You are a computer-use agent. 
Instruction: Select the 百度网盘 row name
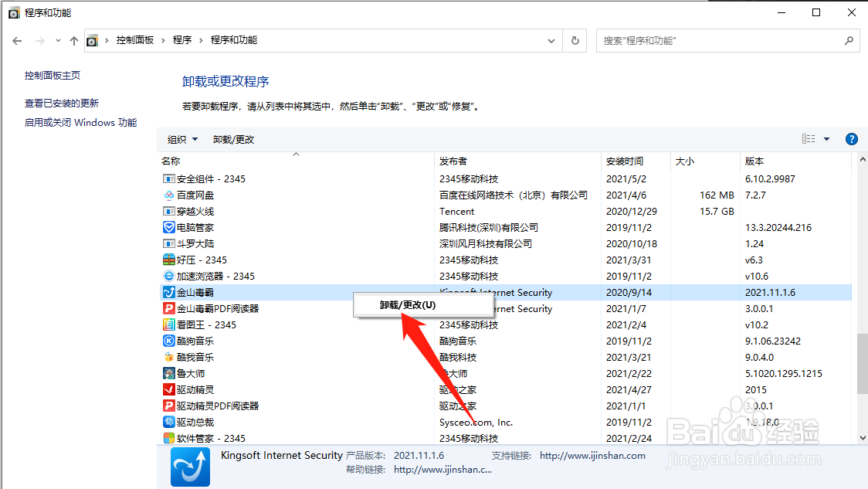click(195, 195)
